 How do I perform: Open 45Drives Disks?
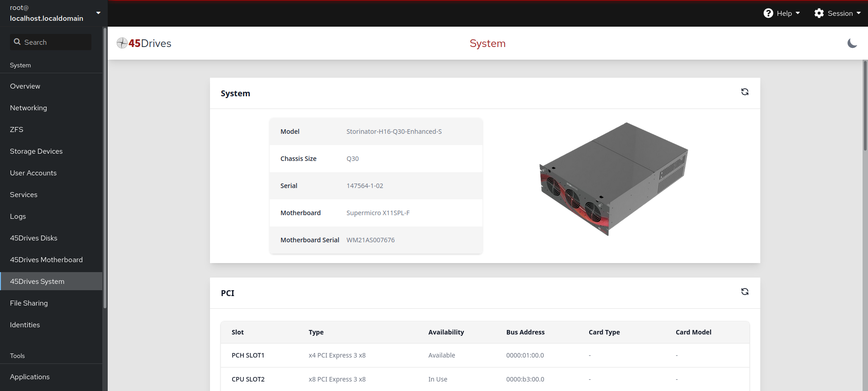pyautogui.click(x=51, y=238)
